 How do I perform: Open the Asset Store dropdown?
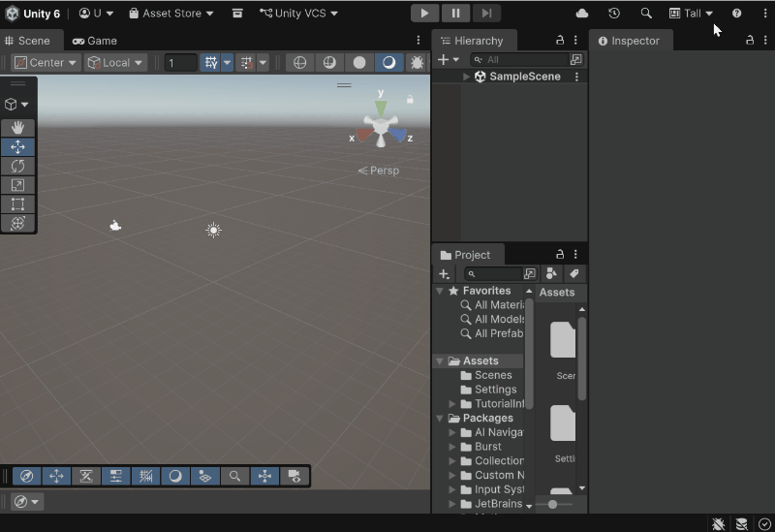click(x=171, y=14)
